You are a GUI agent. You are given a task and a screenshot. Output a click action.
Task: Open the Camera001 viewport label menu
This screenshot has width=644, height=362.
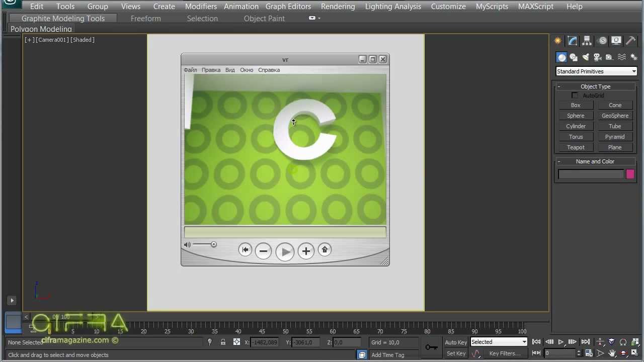(x=52, y=40)
